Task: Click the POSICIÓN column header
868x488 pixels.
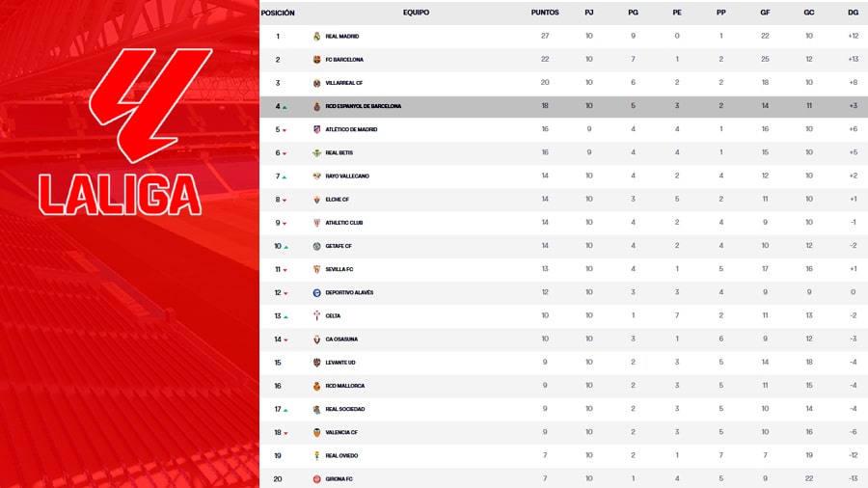Action: (x=278, y=13)
